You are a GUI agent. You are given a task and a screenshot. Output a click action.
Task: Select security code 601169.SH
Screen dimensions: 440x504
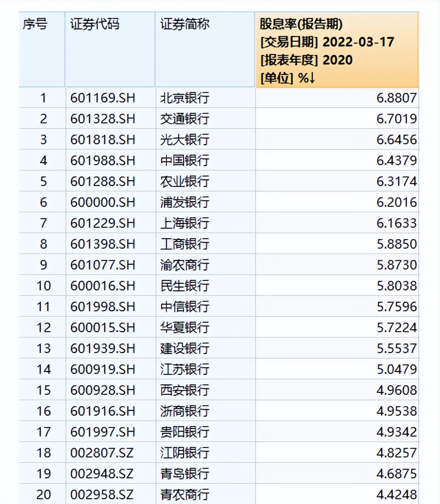103,98
